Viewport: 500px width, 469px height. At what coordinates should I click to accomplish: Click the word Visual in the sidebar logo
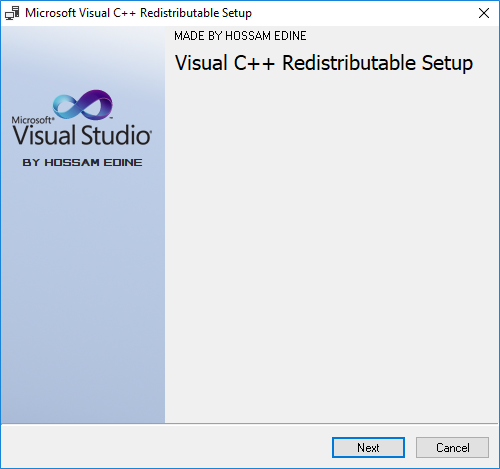tap(44, 135)
